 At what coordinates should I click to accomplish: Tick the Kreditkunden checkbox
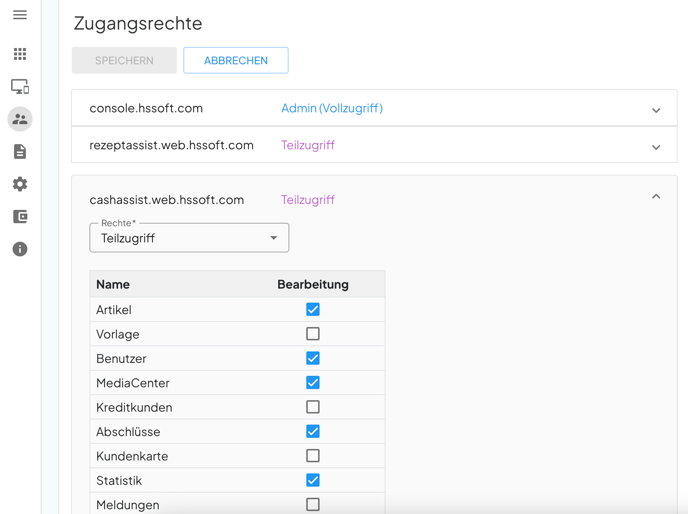pyautogui.click(x=313, y=407)
